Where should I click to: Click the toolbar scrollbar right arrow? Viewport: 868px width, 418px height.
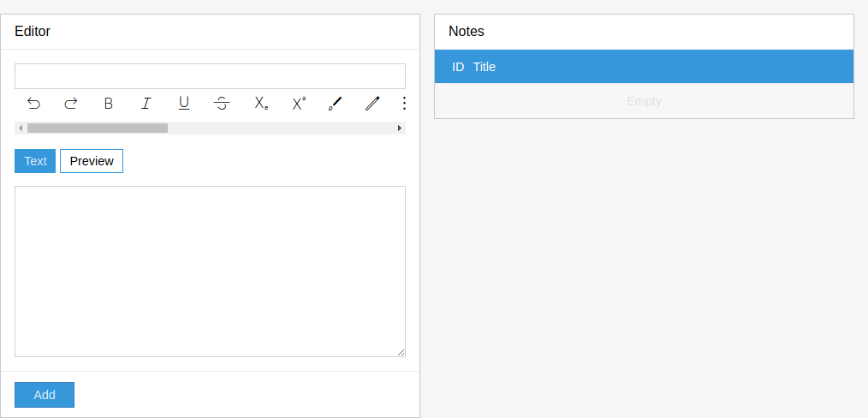tap(400, 128)
